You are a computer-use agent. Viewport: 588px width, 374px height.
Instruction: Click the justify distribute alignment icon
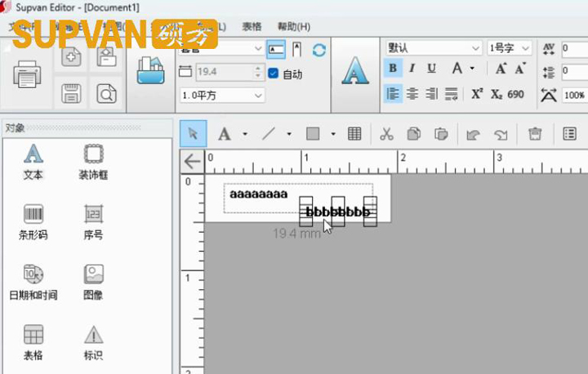(x=451, y=94)
